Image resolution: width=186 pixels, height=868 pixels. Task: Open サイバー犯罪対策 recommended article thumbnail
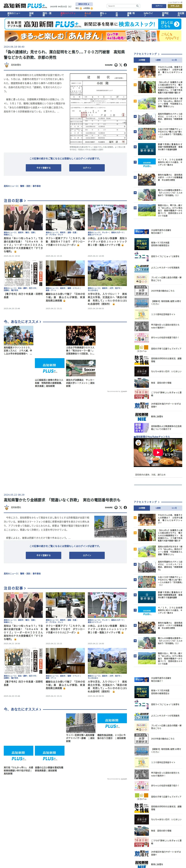point(81,723)
